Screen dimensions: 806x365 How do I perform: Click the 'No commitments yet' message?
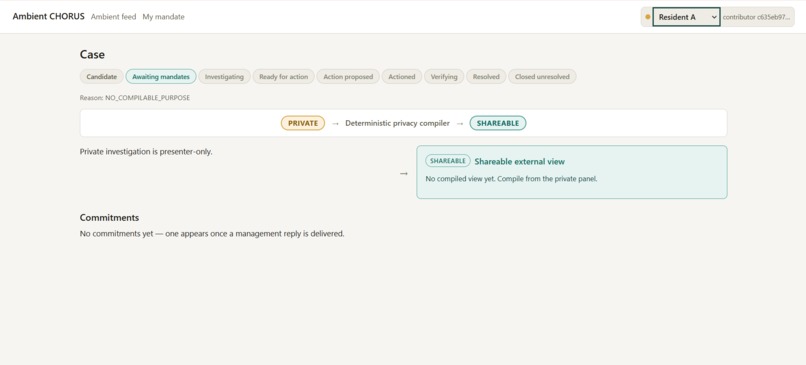tap(212, 233)
